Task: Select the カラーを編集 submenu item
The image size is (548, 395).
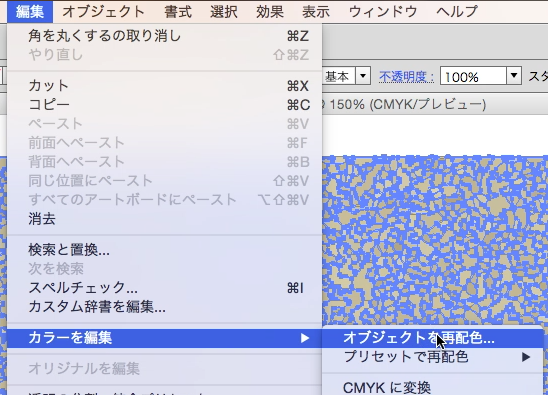Action: click(x=164, y=338)
